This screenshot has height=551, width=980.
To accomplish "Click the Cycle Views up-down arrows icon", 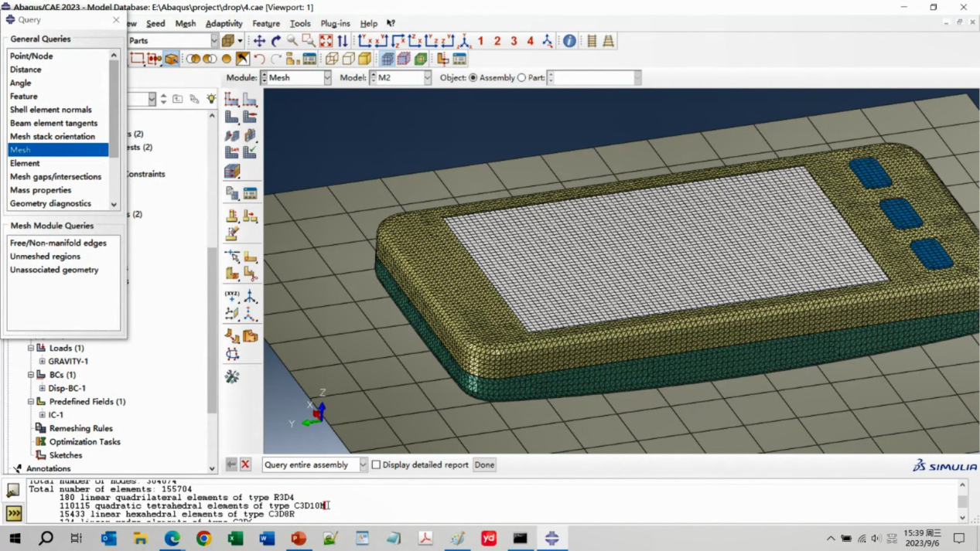I will [343, 41].
